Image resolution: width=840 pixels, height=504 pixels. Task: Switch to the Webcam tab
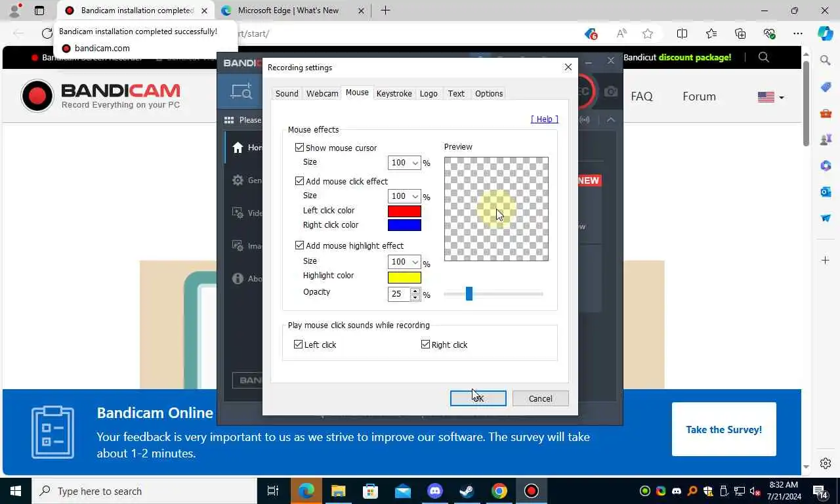click(322, 93)
